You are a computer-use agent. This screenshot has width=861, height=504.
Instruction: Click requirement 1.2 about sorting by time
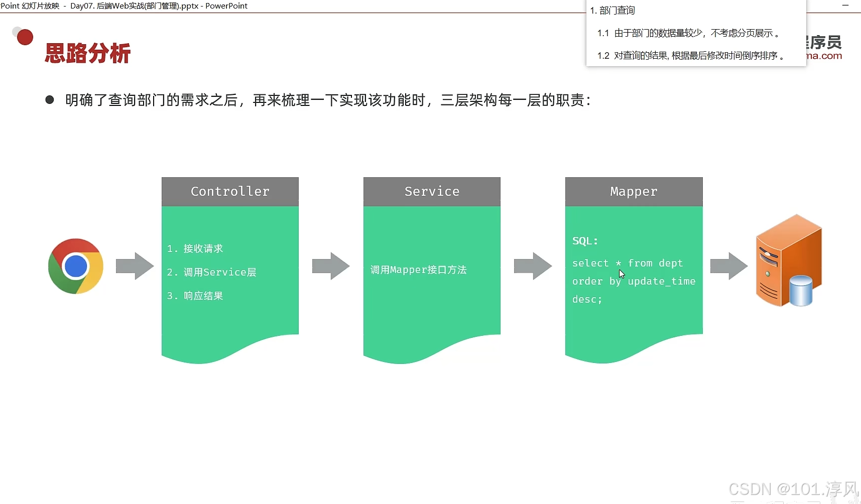coord(691,56)
